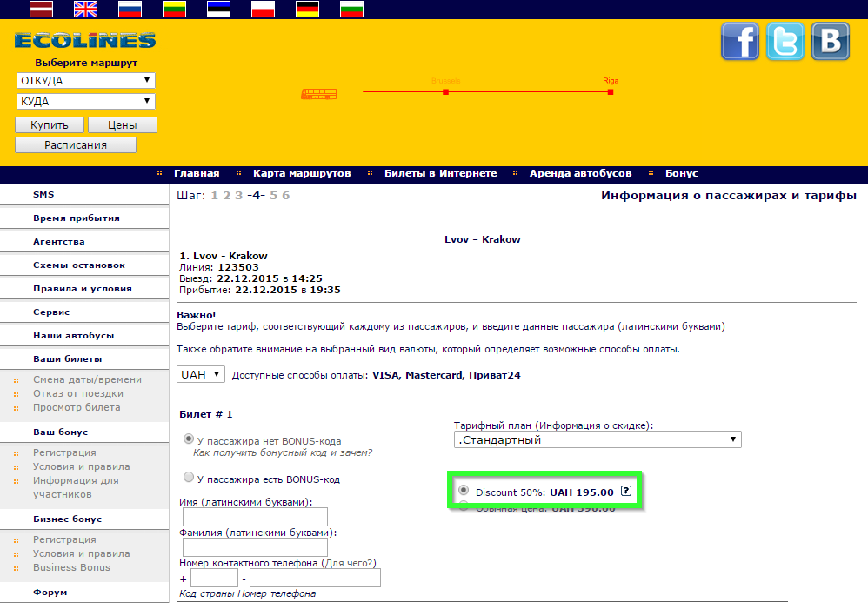Click the Купить button
The image size is (868, 603).
(50, 124)
